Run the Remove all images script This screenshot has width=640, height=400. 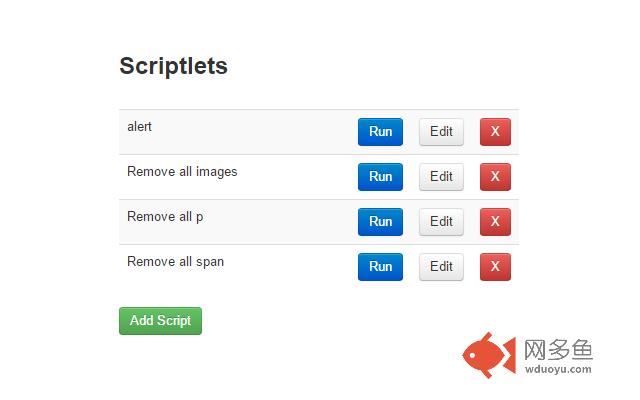380,177
